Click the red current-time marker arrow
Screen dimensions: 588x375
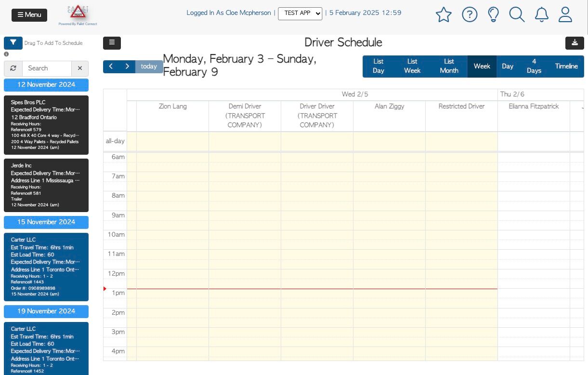tap(105, 289)
